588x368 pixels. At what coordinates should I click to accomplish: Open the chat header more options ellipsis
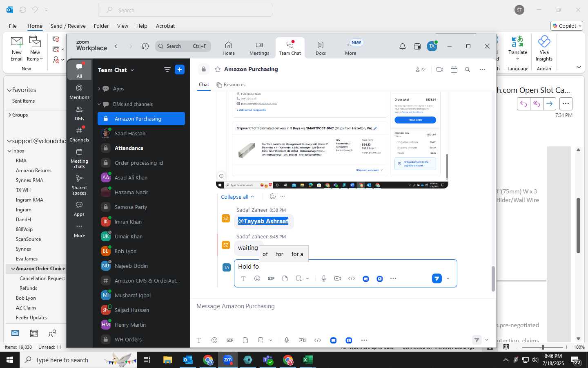click(x=482, y=70)
